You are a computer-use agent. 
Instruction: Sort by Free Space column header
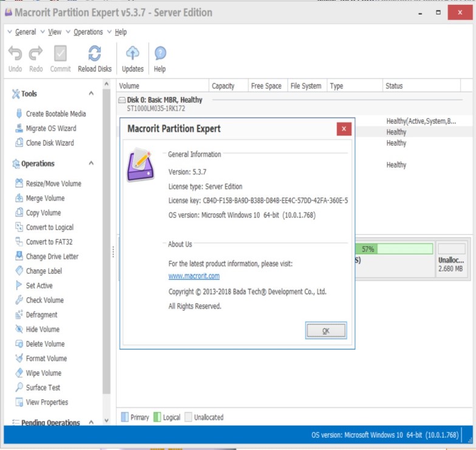click(268, 86)
